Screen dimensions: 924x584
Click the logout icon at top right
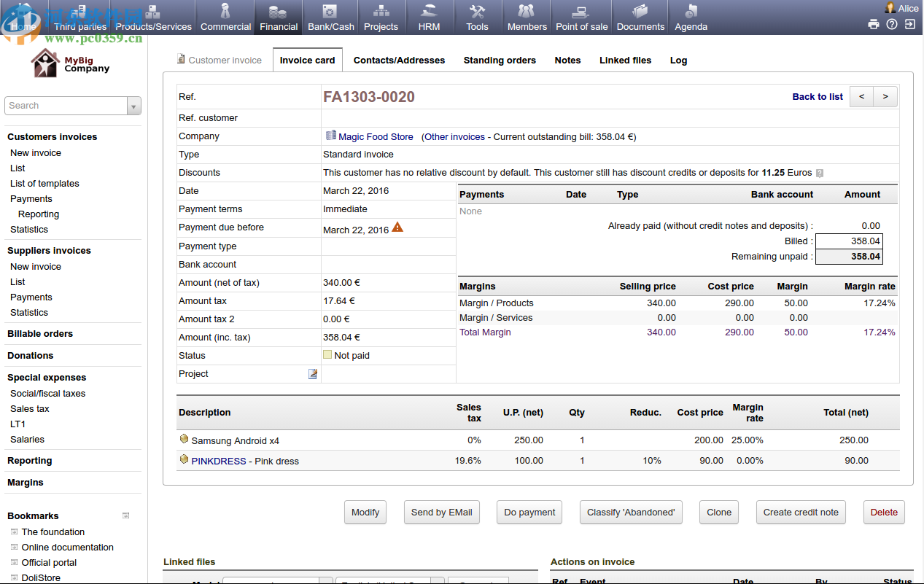(x=910, y=24)
